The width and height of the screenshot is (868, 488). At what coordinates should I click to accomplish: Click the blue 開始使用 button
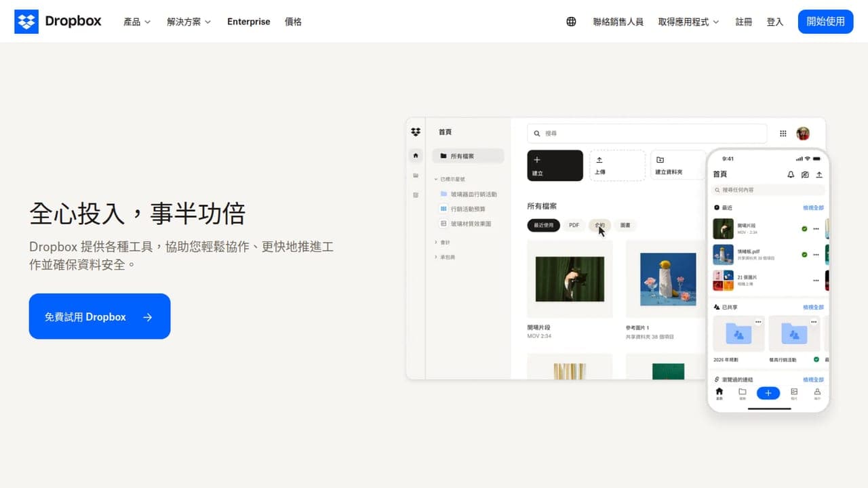click(x=825, y=22)
